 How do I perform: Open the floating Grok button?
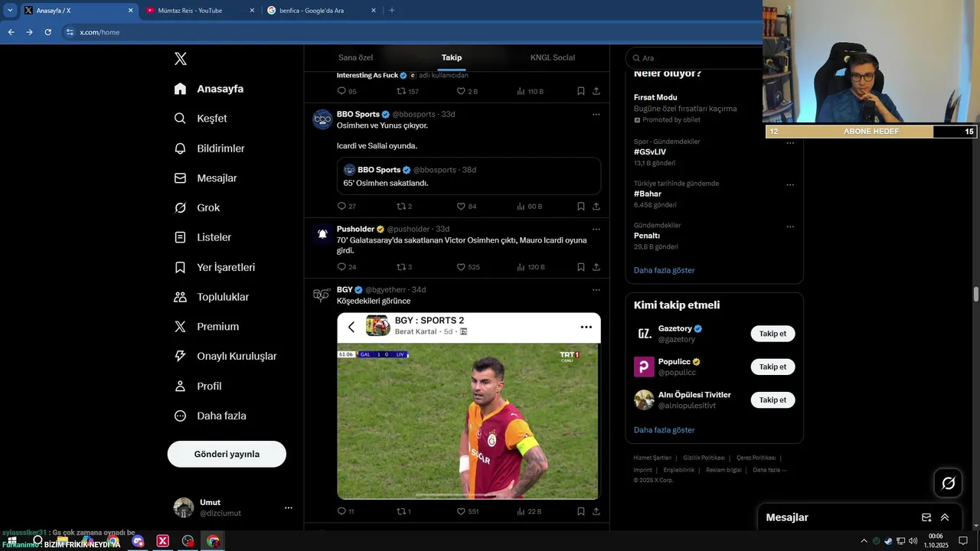tap(949, 483)
